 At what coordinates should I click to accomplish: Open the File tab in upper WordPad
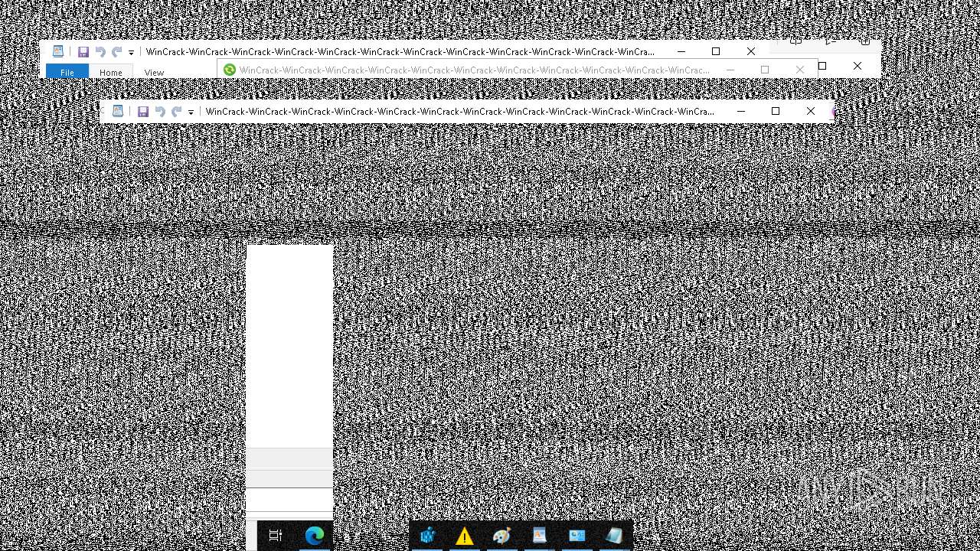pyautogui.click(x=67, y=72)
